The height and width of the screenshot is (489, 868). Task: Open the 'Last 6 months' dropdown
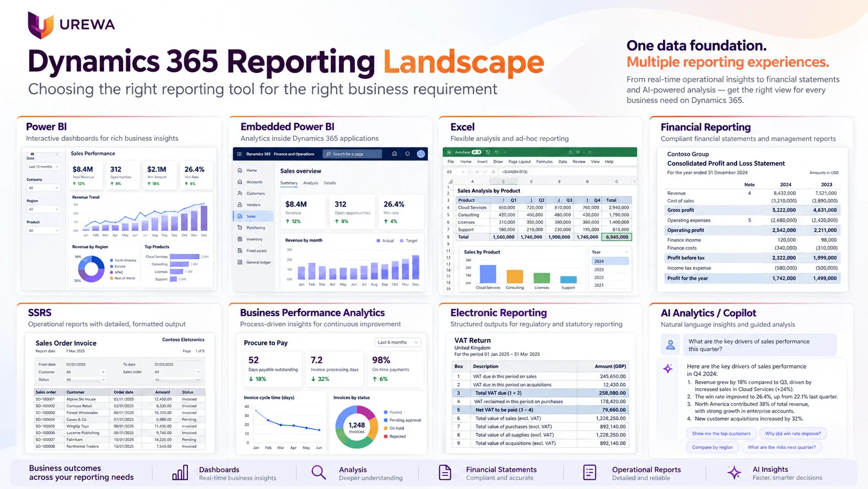(x=398, y=342)
